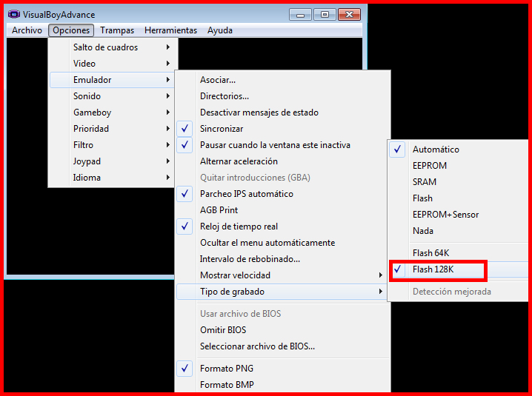Open Directorios... dialog
Viewport: 532px width, 396px height.
click(x=282, y=96)
